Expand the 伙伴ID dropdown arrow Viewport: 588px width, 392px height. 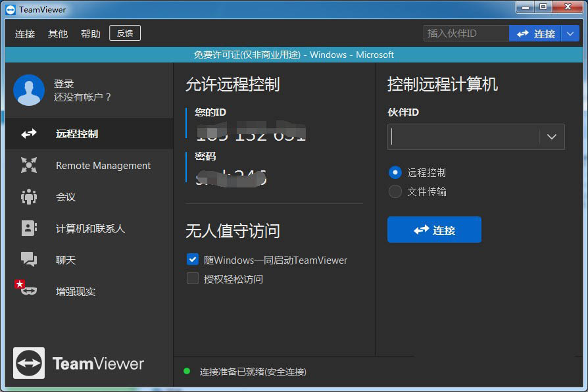[551, 137]
